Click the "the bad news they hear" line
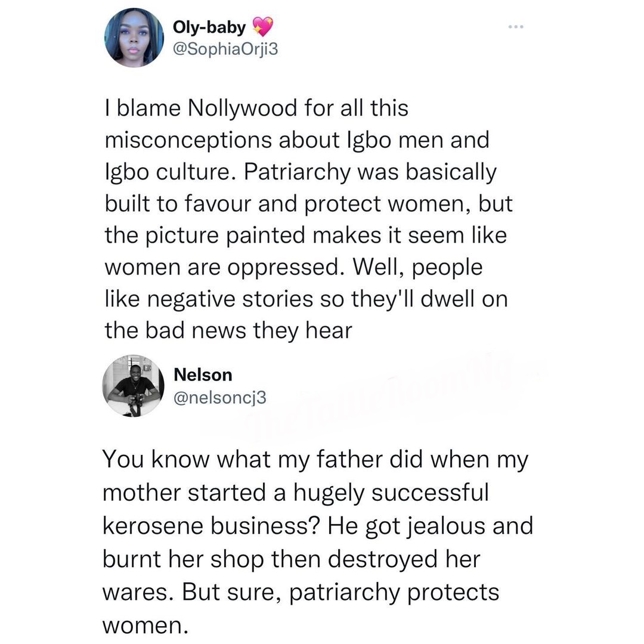This screenshot has height=644, width=644. coord(228,330)
